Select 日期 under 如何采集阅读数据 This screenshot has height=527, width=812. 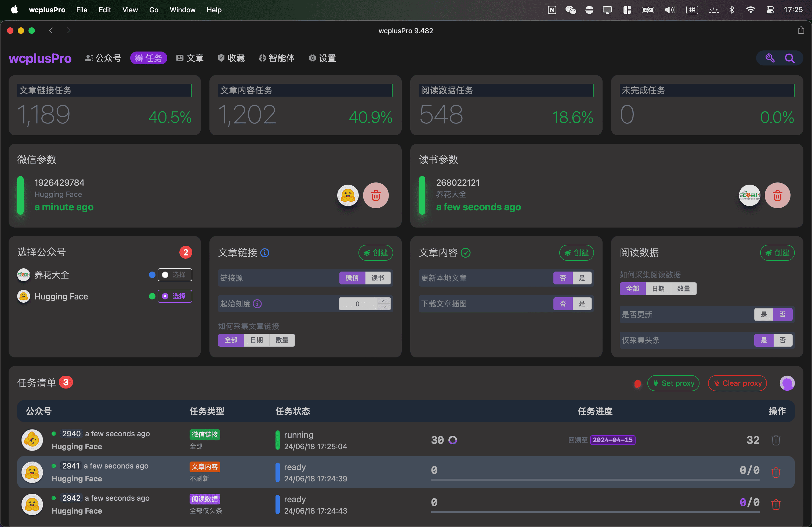658,289
